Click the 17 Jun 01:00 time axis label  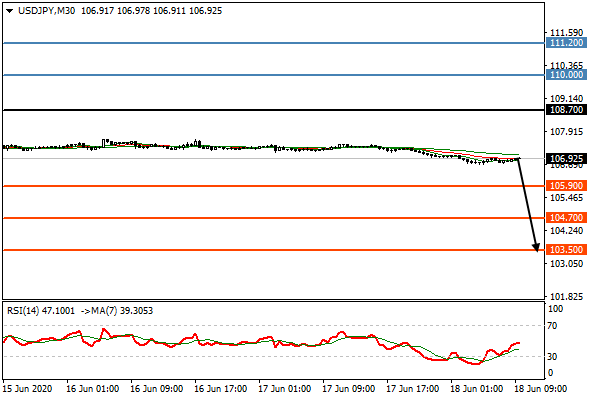[284, 389]
